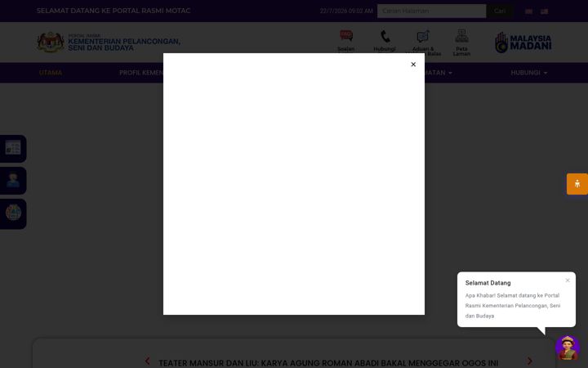Click the Cari search button
The height and width of the screenshot is (368, 588).
click(x=500, y=11)
